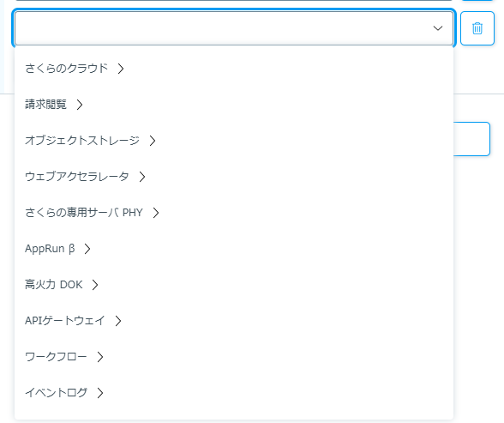Viewport: 504px width, 423px height.
Task: Open the オブジェクトストレージ chevron arrow
Action: tap(153, 141)
